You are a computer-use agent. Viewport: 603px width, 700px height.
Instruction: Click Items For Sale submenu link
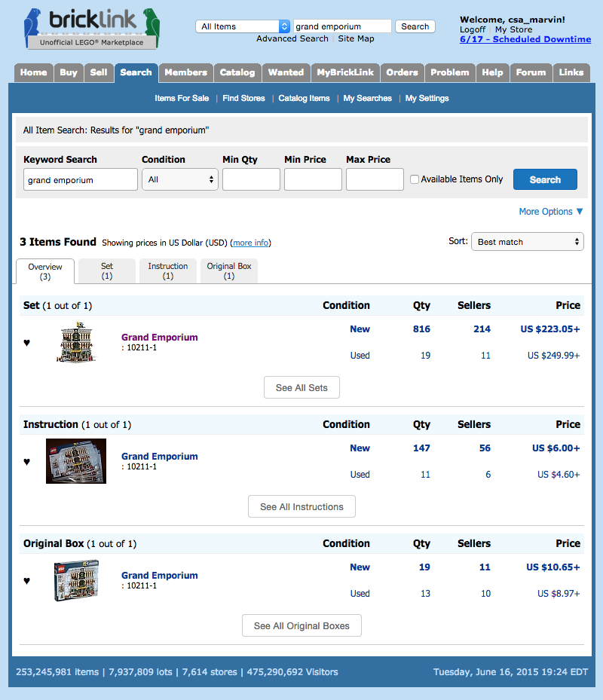point(182,98)
